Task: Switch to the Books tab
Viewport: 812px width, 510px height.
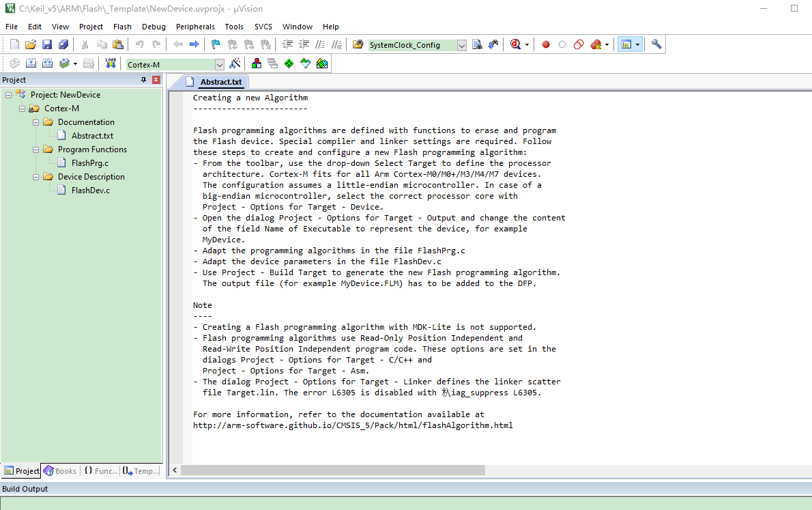Action: [60, 471]
